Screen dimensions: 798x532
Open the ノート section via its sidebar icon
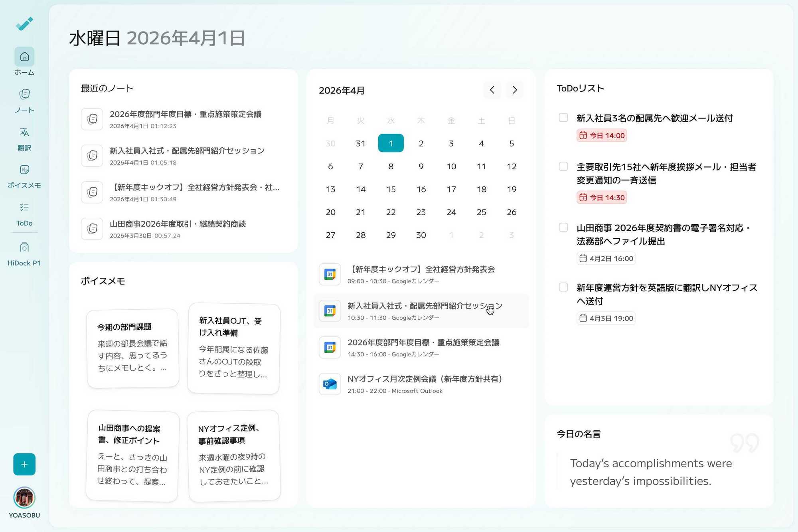(24, 94)
